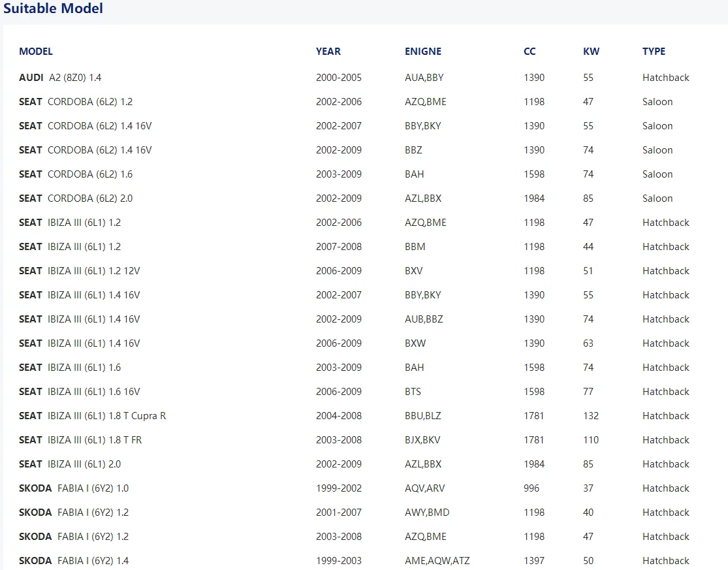Click engine code 'AQV,ARV'

pyautogui.click(x=425, y=488)
